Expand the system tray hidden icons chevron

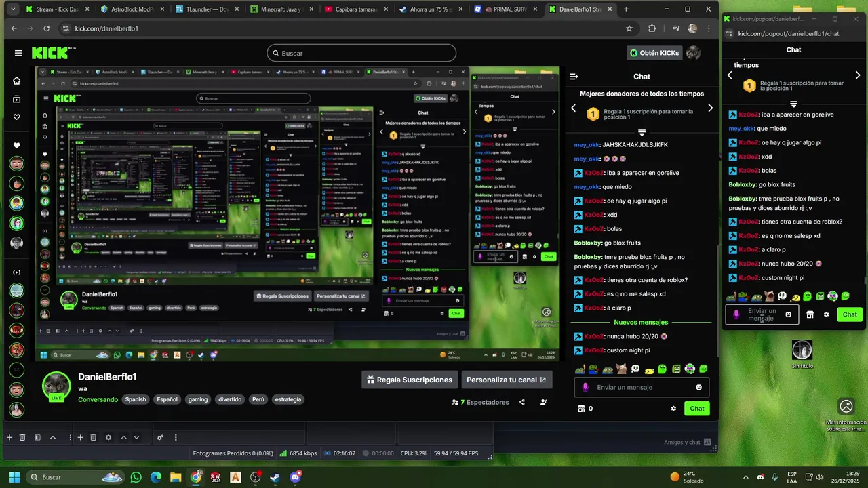[x=746, y=477]
